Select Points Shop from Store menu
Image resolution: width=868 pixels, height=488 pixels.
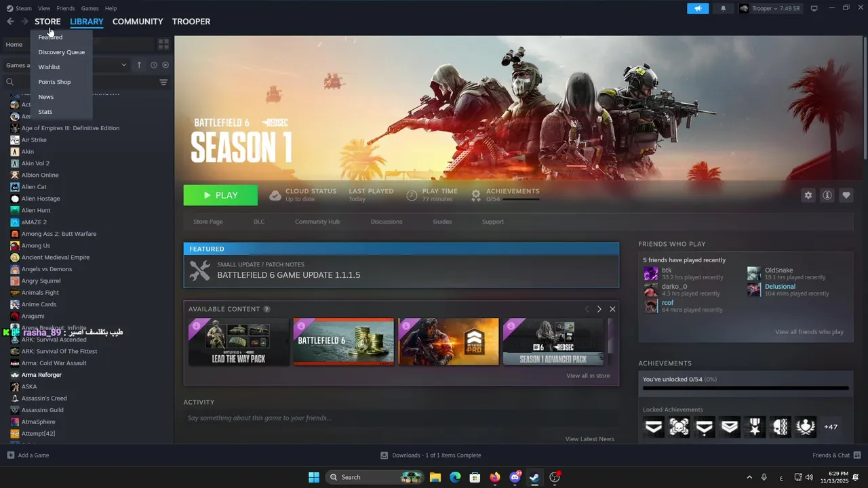tap(54, 82)
